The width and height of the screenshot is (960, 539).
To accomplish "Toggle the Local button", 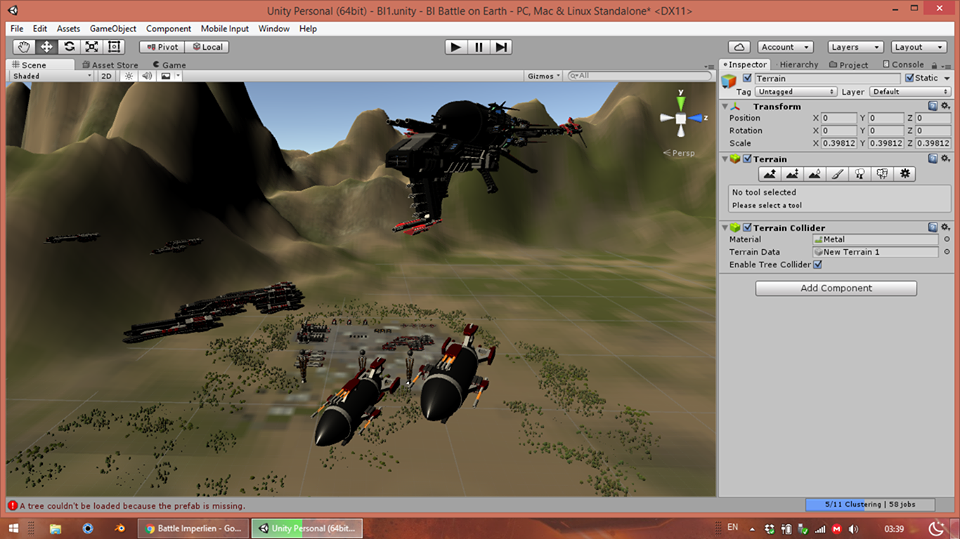I will pyautogui.click(x=207, y=47).
